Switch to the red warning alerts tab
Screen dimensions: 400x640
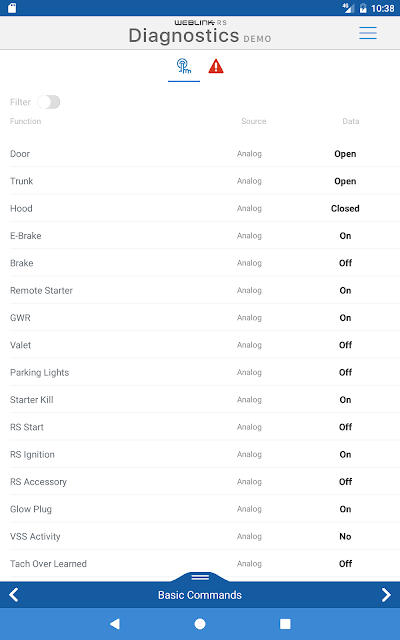[x=216, y=66]
